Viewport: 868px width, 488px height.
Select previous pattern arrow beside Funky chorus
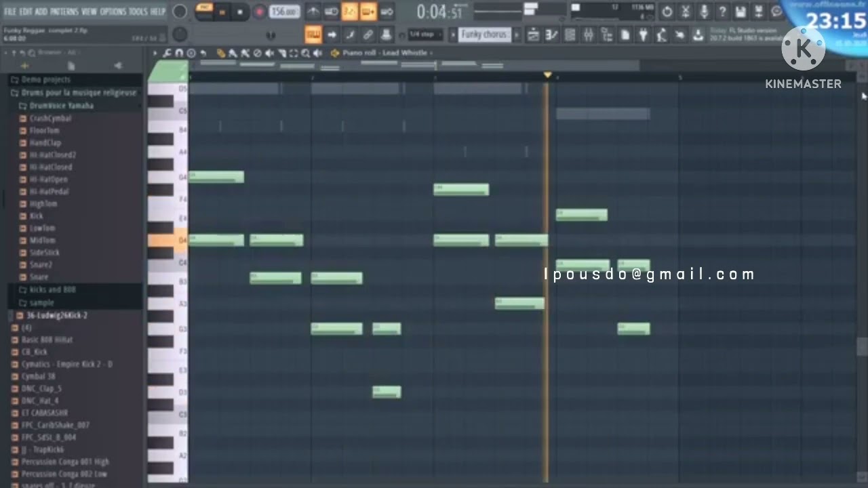452,35
